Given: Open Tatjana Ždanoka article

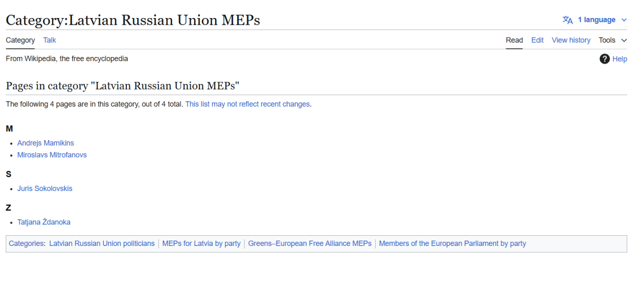Looking at the screenshot, I should (x=43, y=222).
